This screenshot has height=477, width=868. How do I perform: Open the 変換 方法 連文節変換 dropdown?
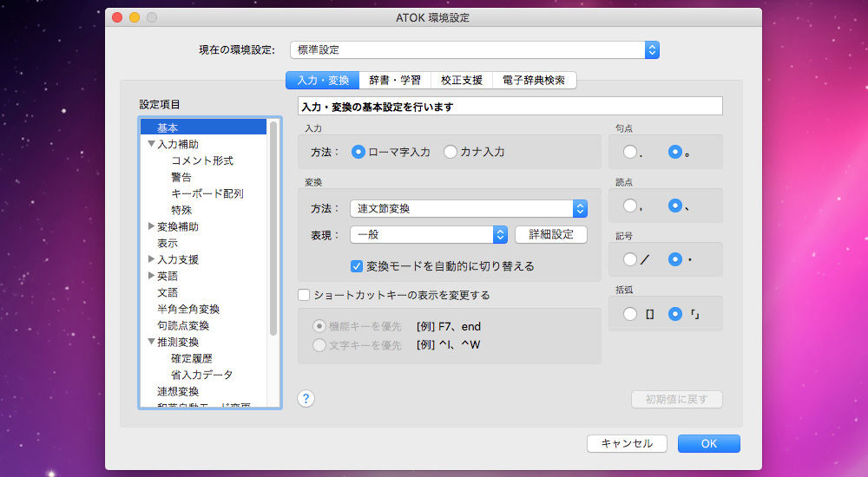[469, 209]
